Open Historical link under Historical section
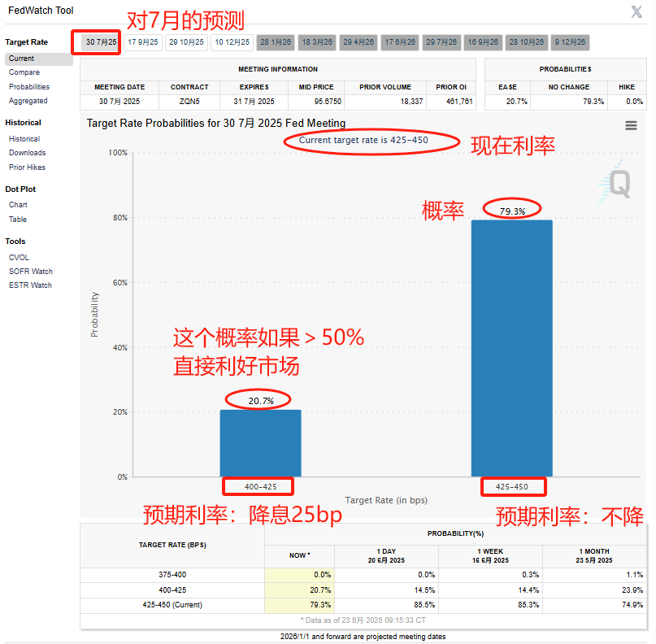Screen dimensions: 656x644 [24, 139]
